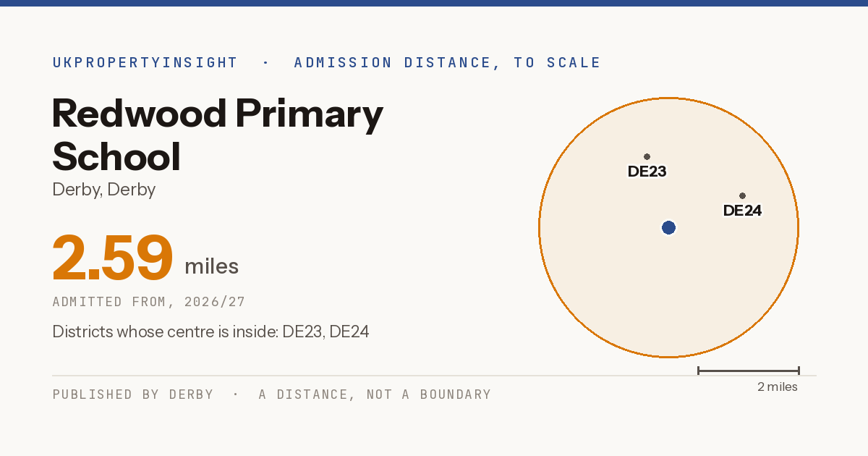This screenshot has height=456, width=868.
Task: Click the DE23 district centre dot
Action: (647, 156)
